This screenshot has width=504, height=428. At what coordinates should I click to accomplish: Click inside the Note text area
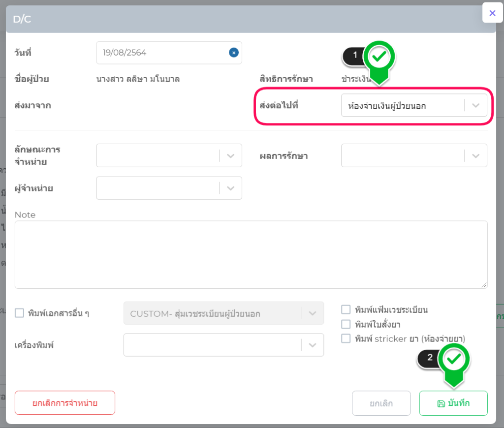point(251,254)
